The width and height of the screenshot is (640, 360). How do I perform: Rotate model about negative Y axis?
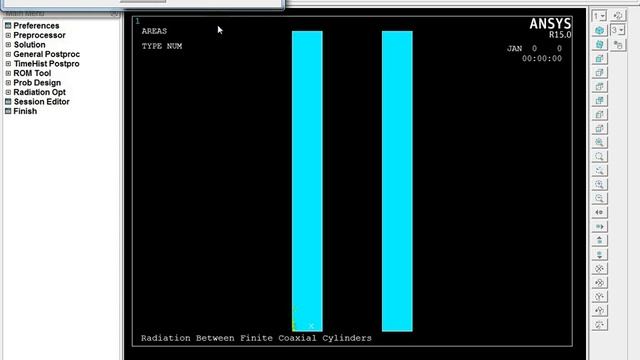(599, 296)
